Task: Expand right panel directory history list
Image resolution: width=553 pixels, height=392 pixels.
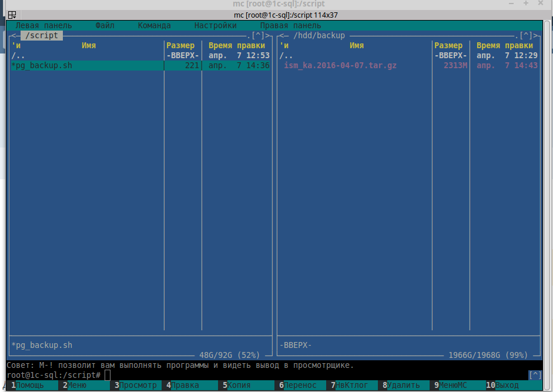Action: point(526,36)
